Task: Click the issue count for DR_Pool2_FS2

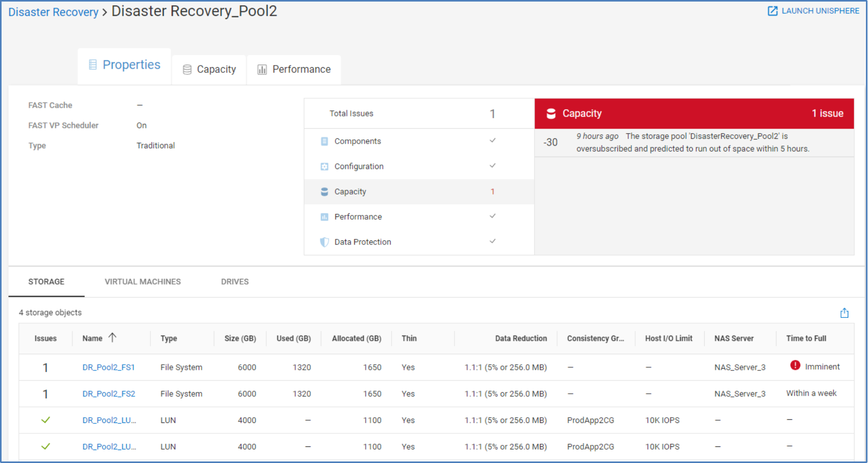Action: 45,394
